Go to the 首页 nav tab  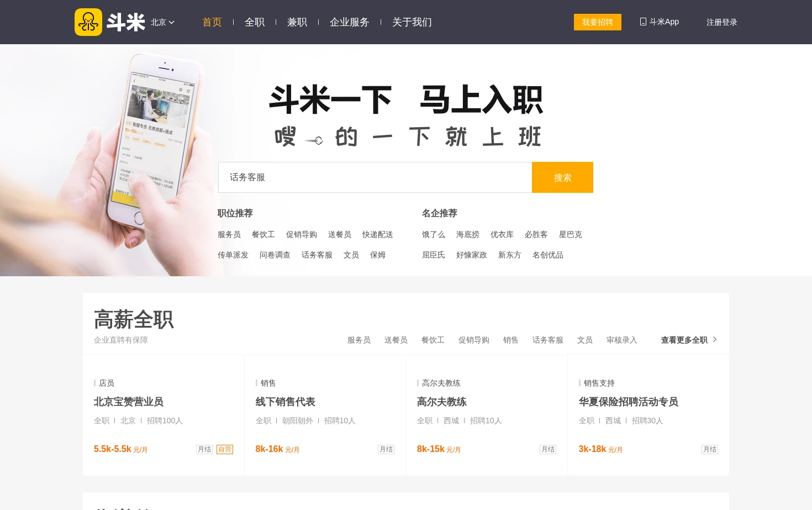coord(212,22)
